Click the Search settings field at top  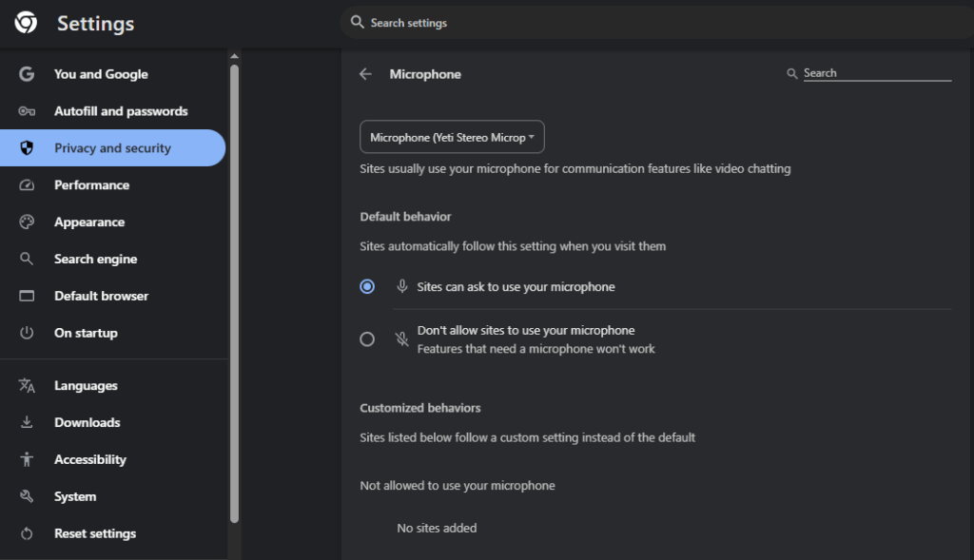656,23
